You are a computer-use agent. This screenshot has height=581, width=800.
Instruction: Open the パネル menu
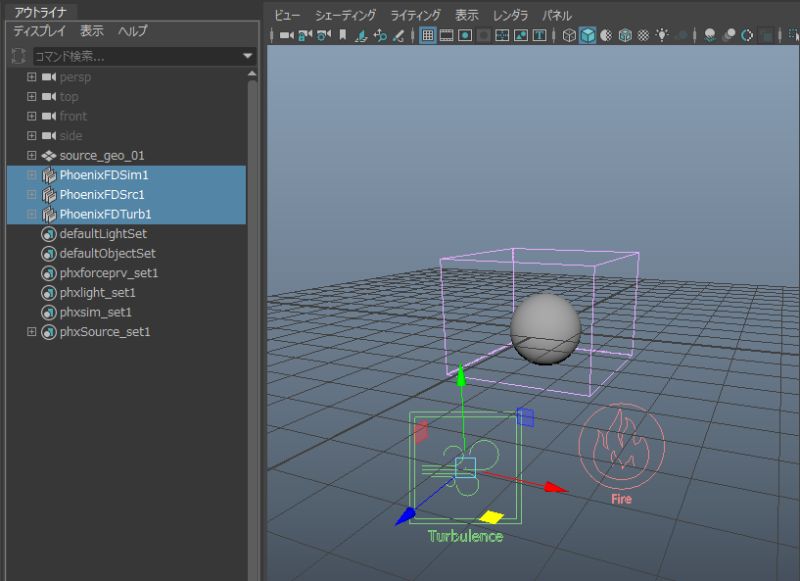coord(557,16)
